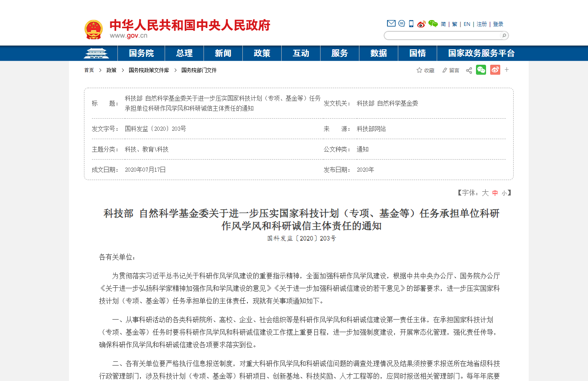
Task: Favorite the page with 收藏 star
Action: [425, 70]
